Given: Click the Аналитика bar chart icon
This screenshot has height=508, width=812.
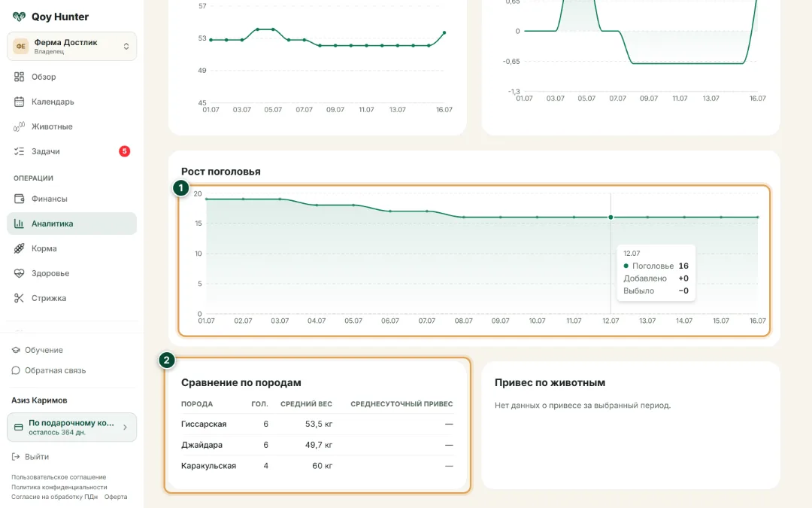Looking at the screenshot, I should point(19,224).
